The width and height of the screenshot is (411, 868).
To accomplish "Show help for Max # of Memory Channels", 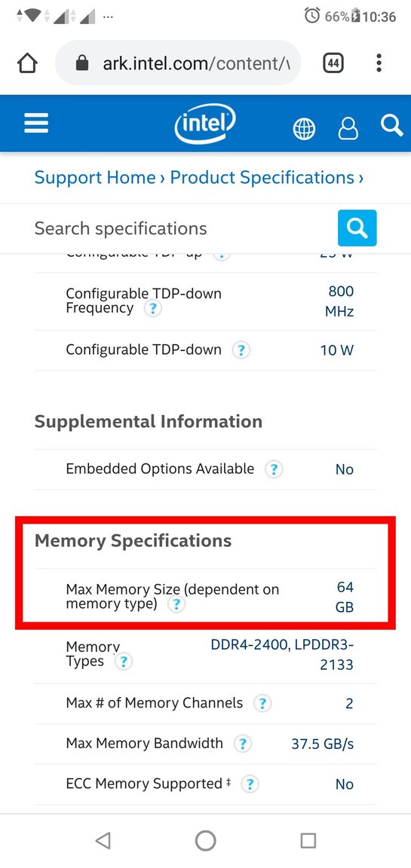I will click(x=262, y=704).
